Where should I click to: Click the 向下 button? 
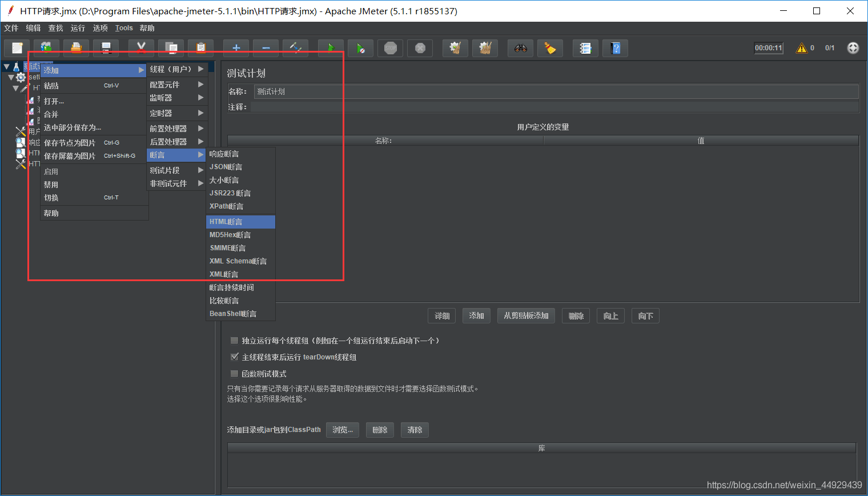click(x=645, y=316)
